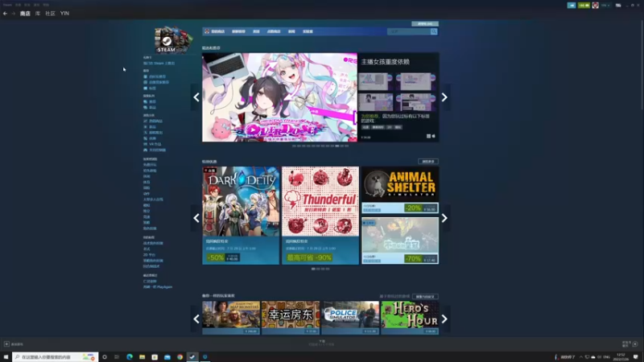Click the Windows platform icon on featured game
The image size is (644, 362).
pyautogui.click(x=428, y=136)
